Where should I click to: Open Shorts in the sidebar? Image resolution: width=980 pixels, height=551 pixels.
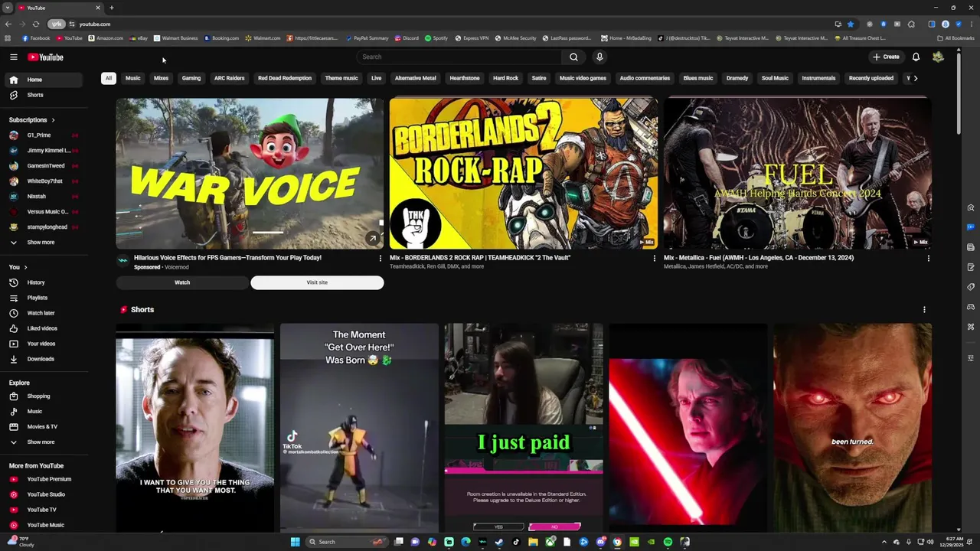44,95
